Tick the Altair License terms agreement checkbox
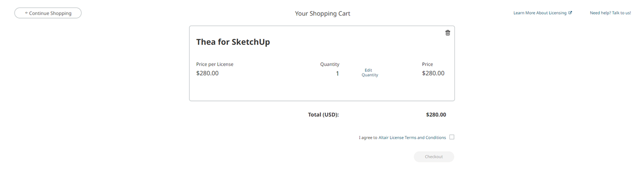Image resolution: width=644 pixels, height=187 pixels. click(451, 137)
